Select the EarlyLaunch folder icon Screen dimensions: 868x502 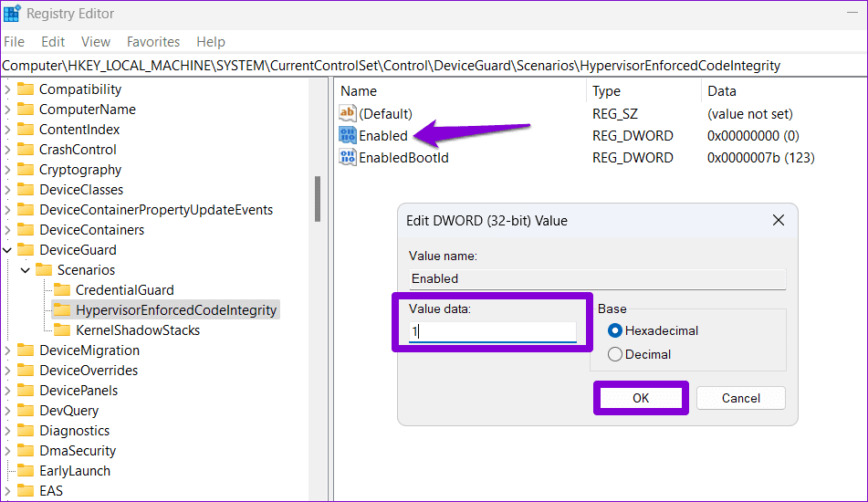(26, 470)
